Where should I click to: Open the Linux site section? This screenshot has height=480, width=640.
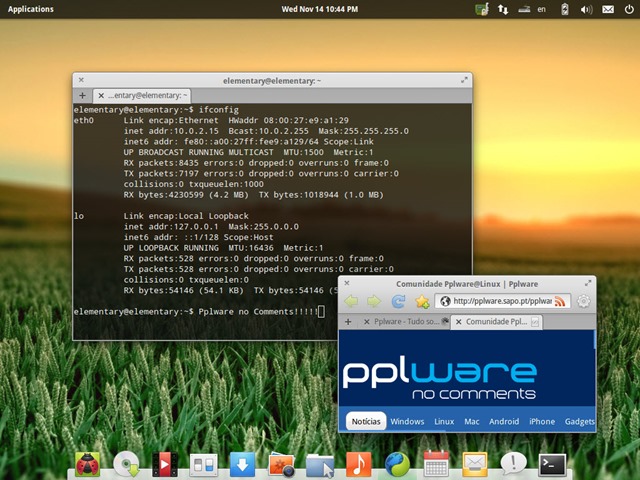[444, 421]
